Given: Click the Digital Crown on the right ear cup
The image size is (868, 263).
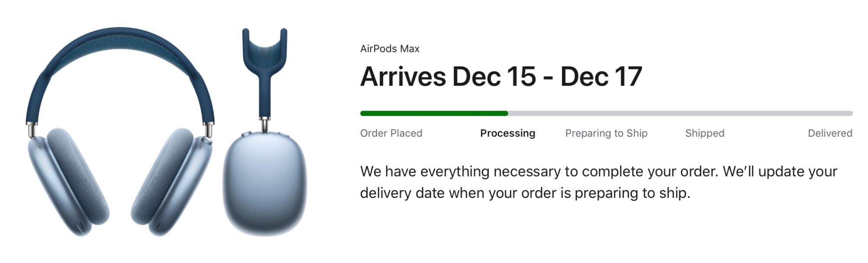Looking at the screenshot, I should pos(208,141).
